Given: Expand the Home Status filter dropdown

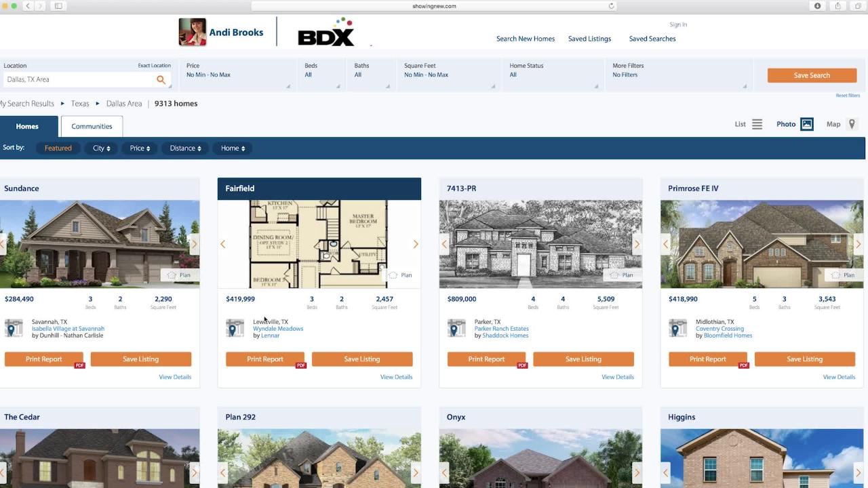Looking at the screenshot, I should point(553,75).
